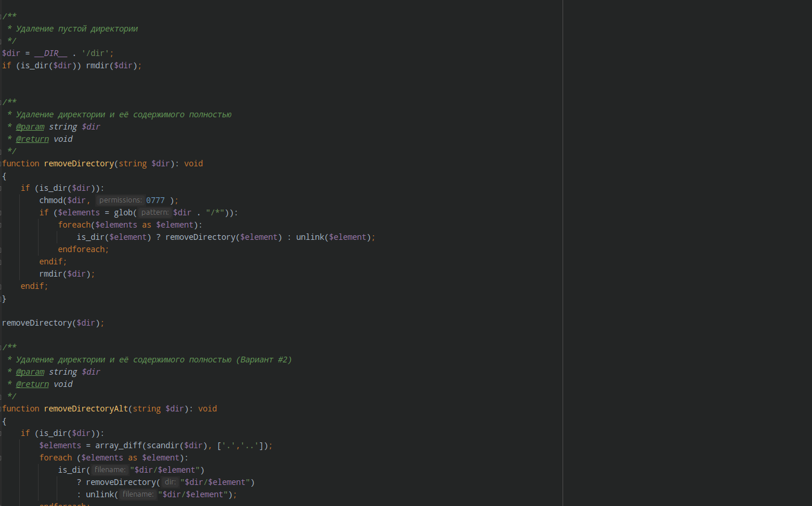Click the 'dir:' parameter hint

coord(170,482)
